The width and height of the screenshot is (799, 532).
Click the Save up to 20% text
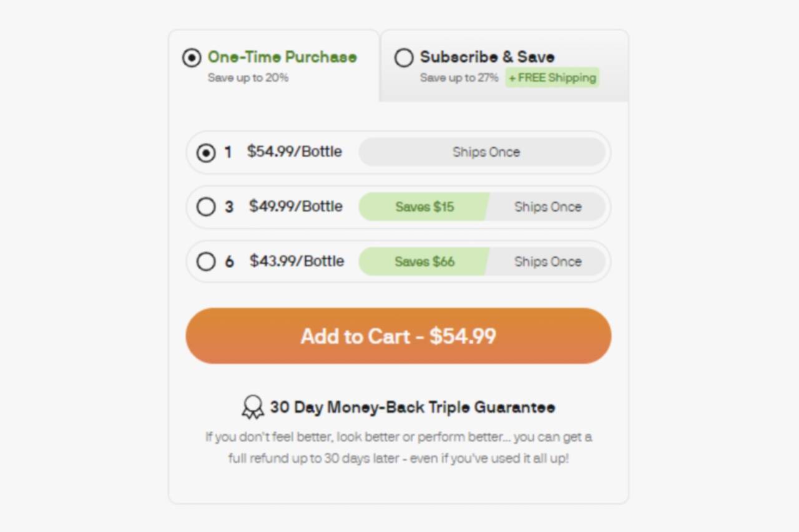point(248,78)
